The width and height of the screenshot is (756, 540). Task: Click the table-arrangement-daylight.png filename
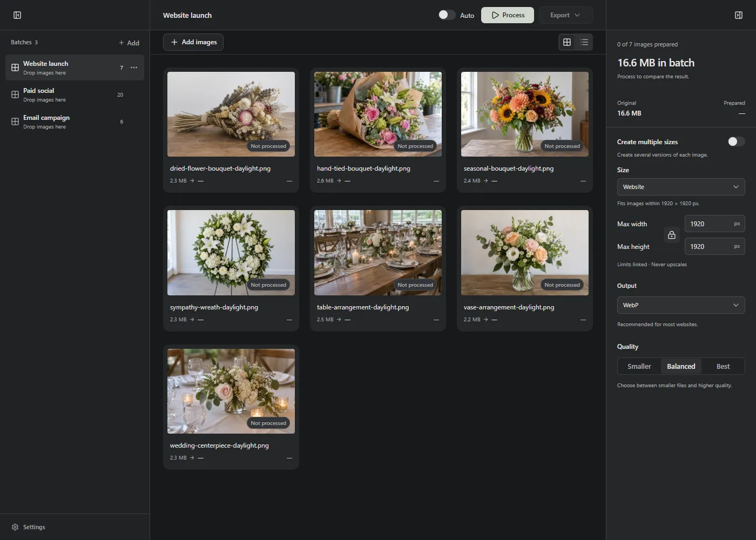pos(363,307)
